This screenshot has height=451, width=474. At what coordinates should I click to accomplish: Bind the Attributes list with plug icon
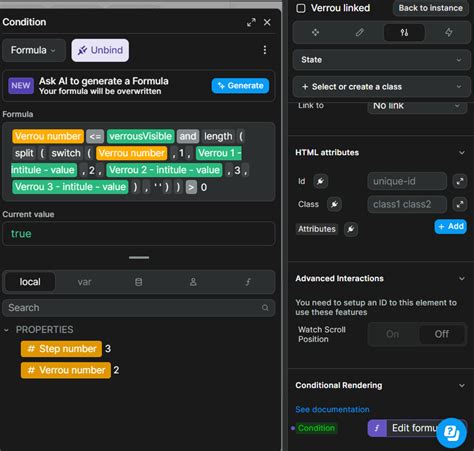(x=351, y=229)
